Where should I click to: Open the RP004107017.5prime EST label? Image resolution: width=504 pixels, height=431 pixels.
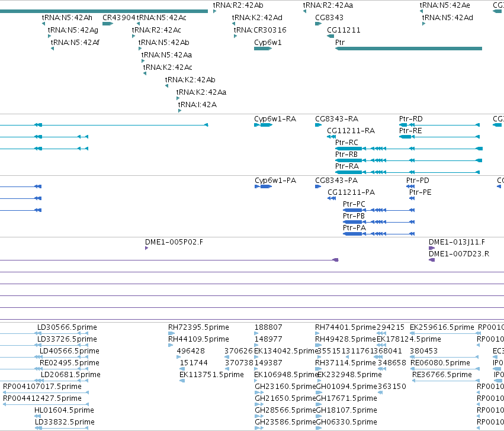coord(42,387)
